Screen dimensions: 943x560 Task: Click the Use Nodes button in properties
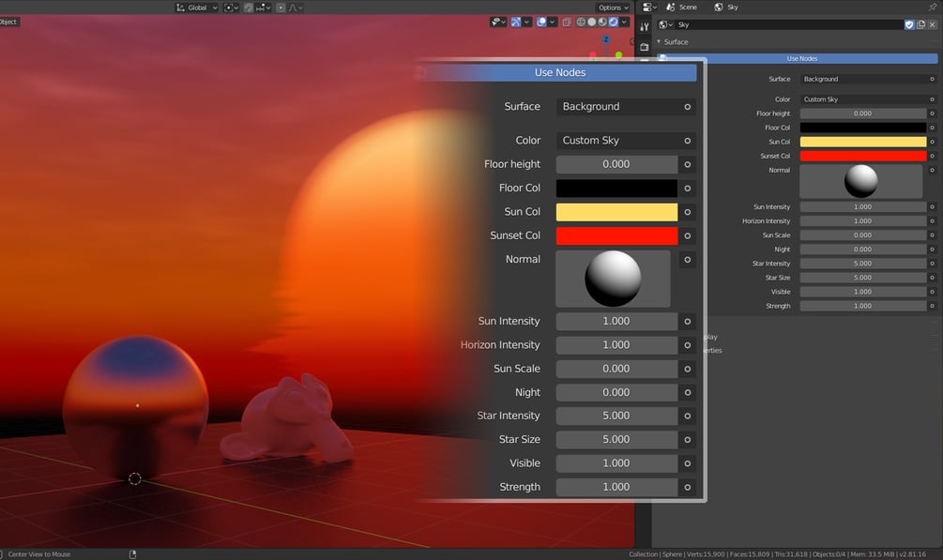tap(801, 58)
